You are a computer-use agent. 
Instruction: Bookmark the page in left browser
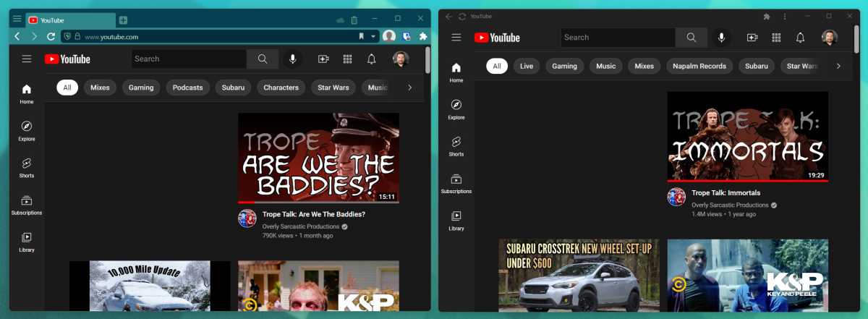click(x=361, y=36)
